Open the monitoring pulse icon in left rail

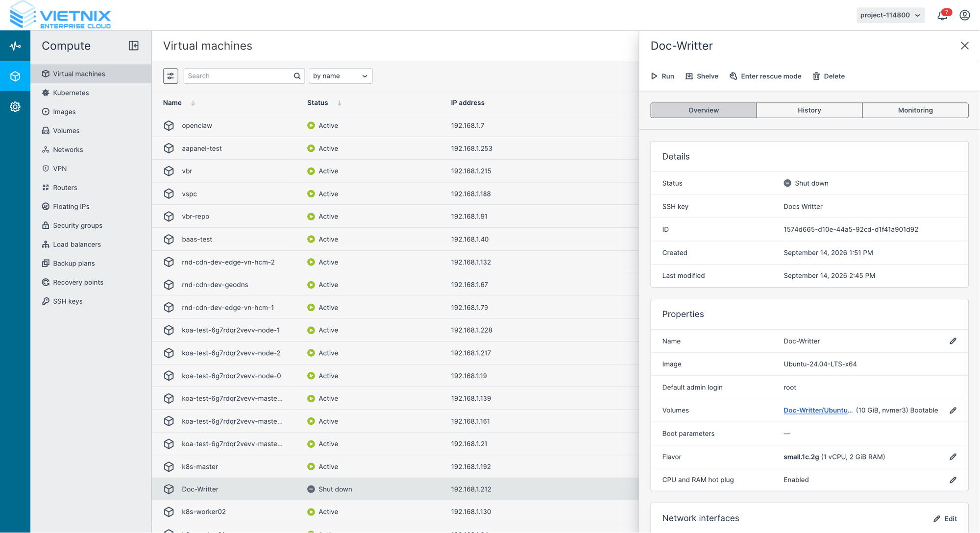coord(15,46)
